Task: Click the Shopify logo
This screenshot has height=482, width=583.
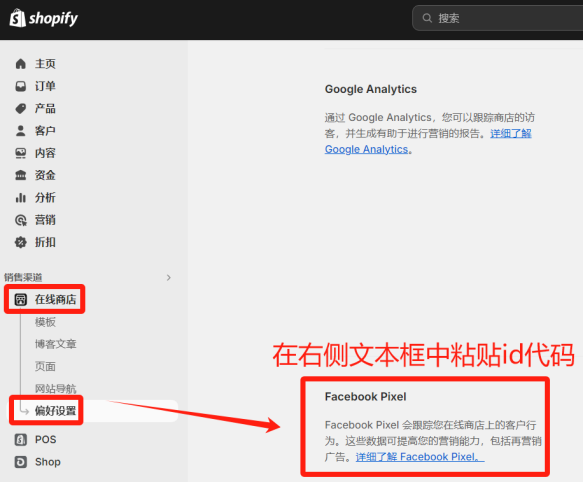Action: [x=44, y=18]
